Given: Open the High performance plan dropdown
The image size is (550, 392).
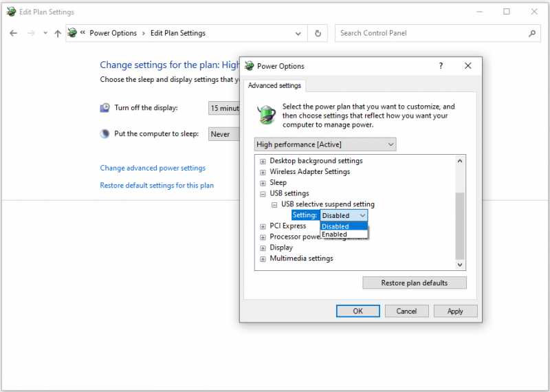Looking at the screenshot, I should pyautogui.click(x=325, y=144).
